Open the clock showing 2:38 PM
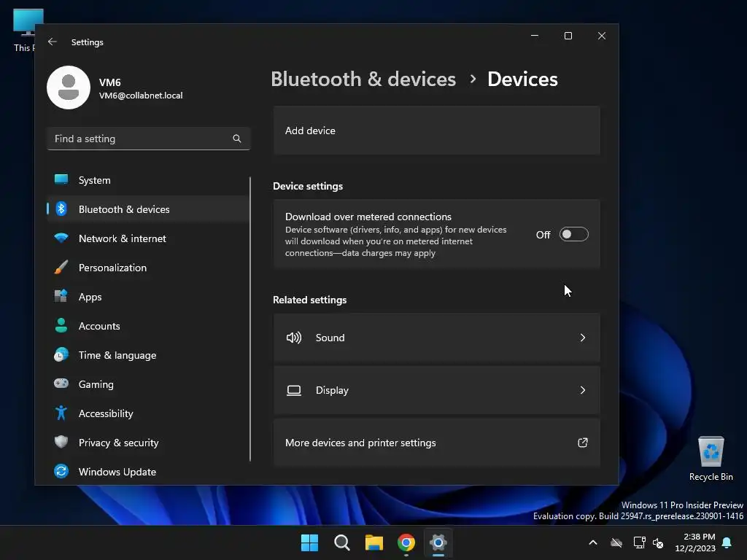Viewport: 747px width, 560px height. coord(695,542)
